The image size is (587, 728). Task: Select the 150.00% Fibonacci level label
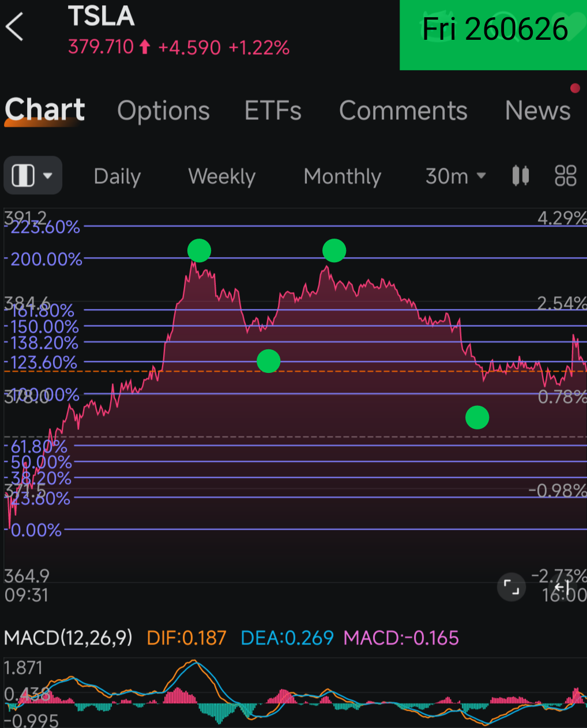[x=44, y=327]
